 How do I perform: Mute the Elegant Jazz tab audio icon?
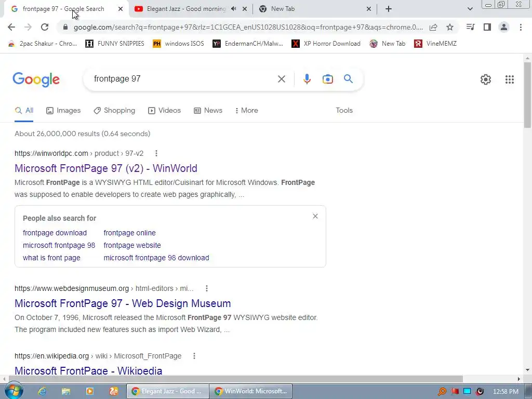233,9
